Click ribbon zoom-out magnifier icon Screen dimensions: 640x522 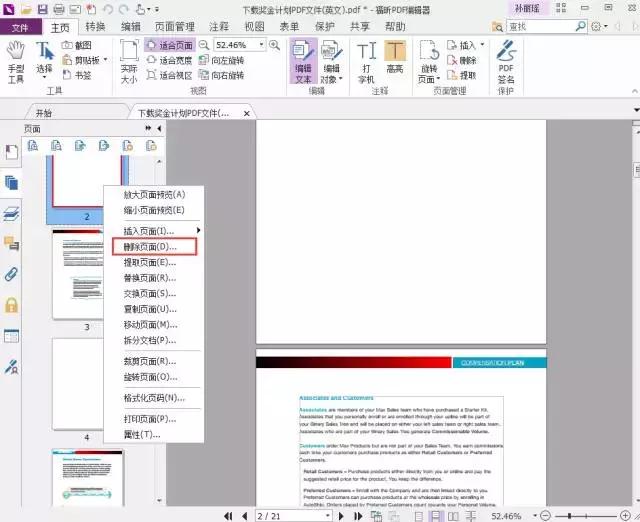coord(204,45)
